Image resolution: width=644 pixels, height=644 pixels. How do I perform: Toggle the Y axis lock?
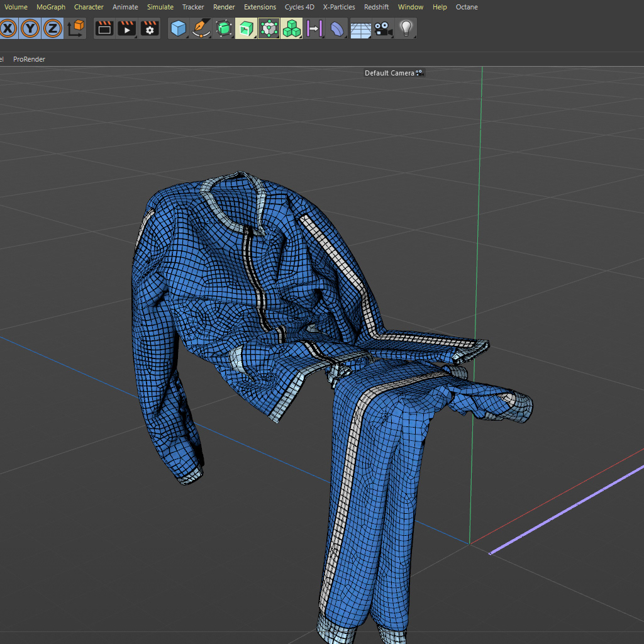(30, 28)
